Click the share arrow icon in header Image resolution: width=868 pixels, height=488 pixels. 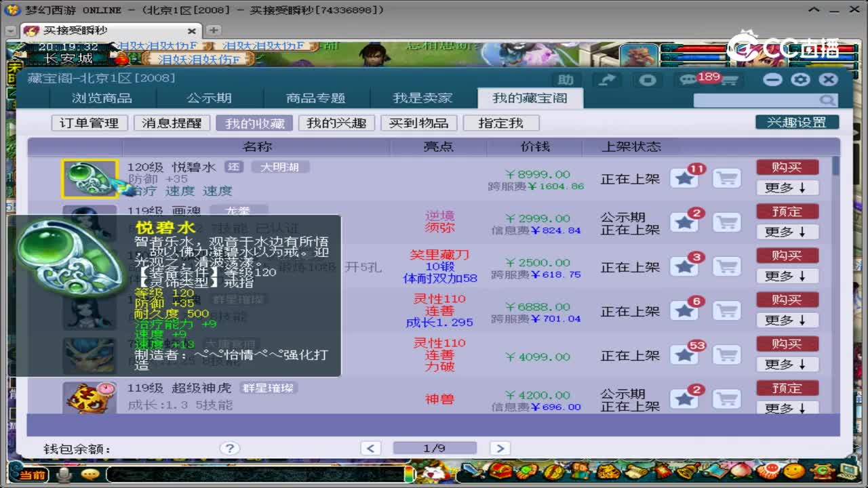point(608,80)
